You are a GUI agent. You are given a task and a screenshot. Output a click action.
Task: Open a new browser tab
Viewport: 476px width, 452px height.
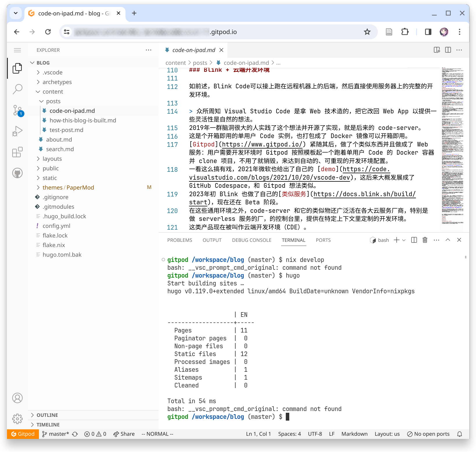pos(134,13)
